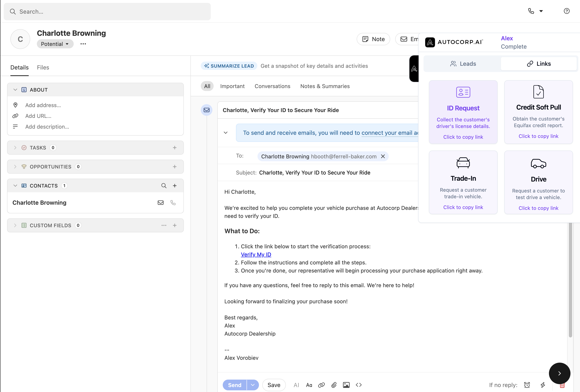Copy the Trade-In link
Image resolution: width=580 pixels, height=392 pixels.
click(x=463, y=207)
